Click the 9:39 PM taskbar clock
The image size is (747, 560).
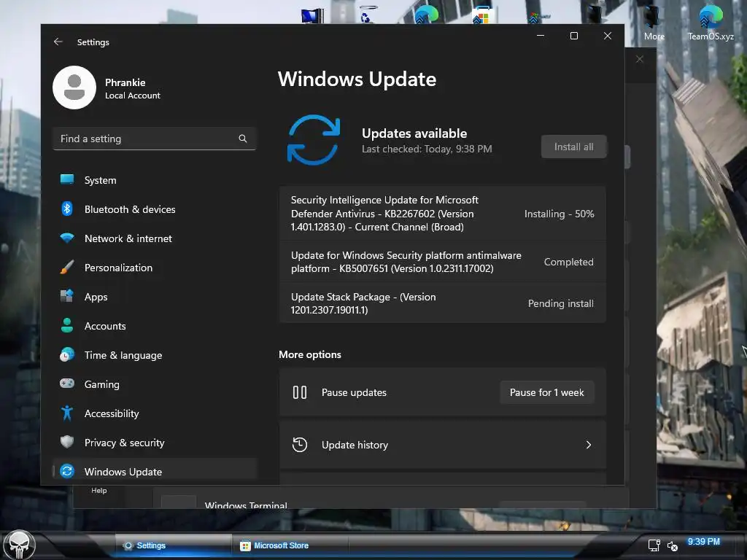(704, 542)
